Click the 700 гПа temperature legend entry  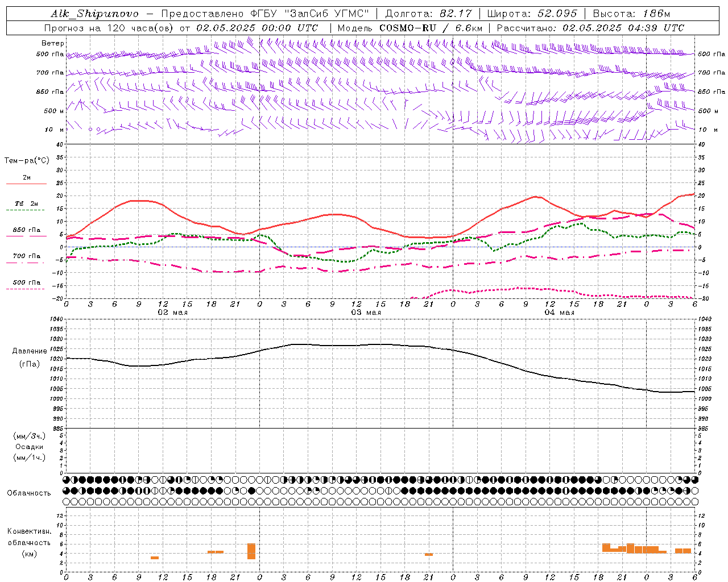click(27, 256)
